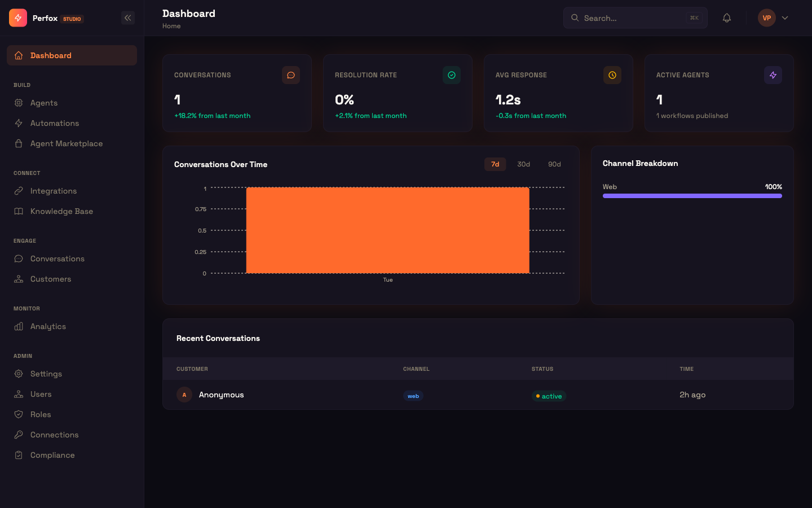Screen dimensions: 812x508
Task: Click the clock icon on Avg Response card
Action: [612, 75]
